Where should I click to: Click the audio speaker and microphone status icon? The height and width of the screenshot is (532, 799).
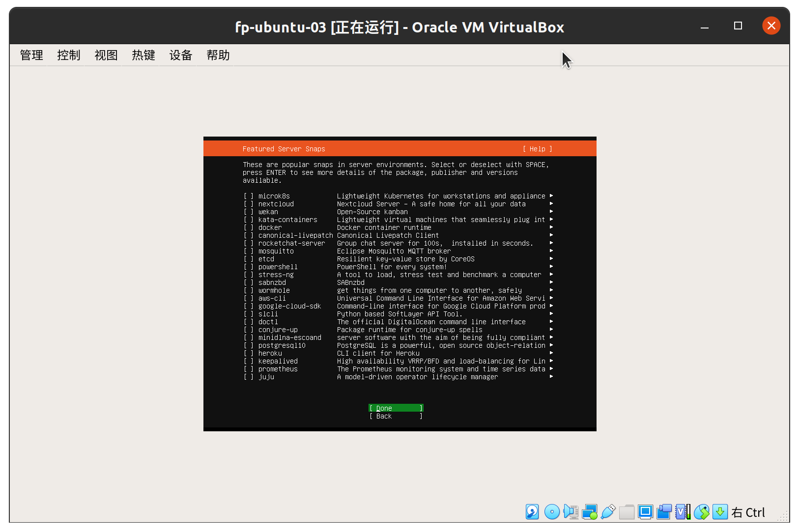[x=571, y=512]
